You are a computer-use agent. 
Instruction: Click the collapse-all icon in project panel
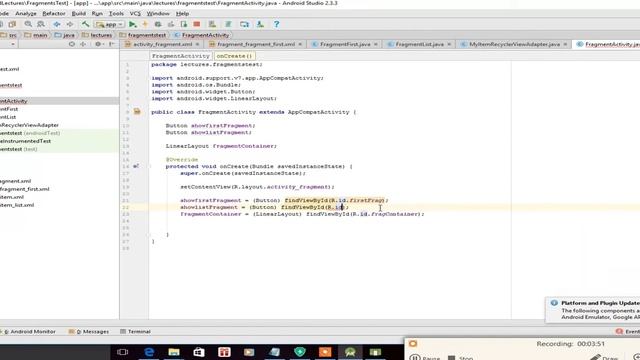pos(83,44)
